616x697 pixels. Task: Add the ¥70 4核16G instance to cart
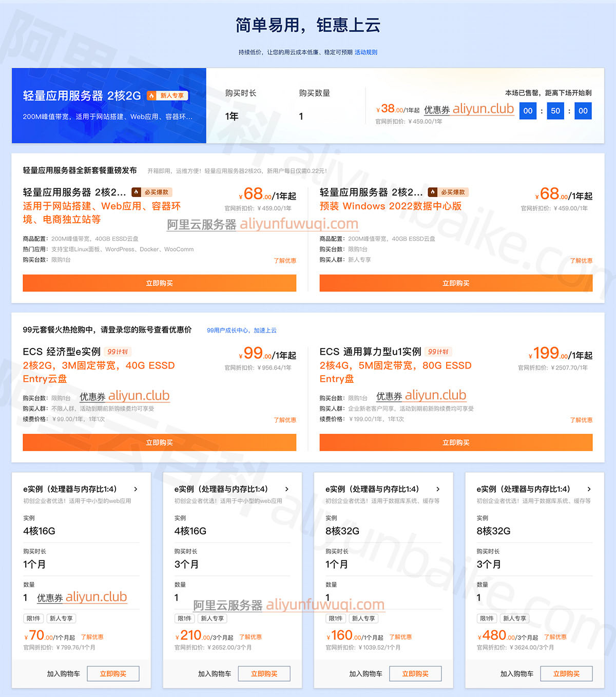click(63, 674)
